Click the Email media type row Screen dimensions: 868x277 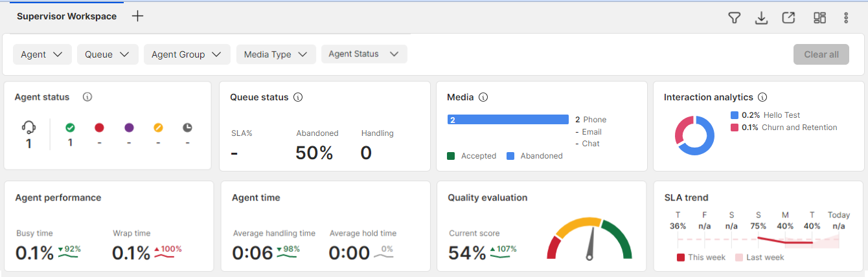588,132
